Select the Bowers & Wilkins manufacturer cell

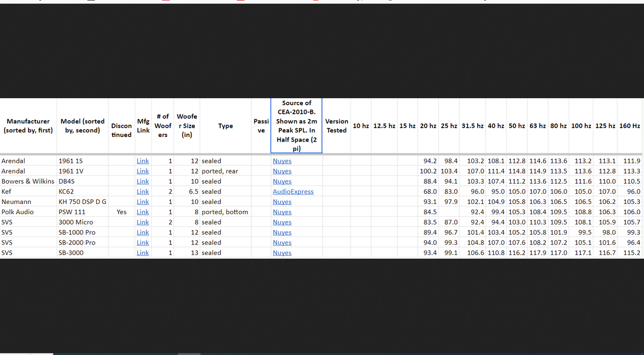coord(28,181)
